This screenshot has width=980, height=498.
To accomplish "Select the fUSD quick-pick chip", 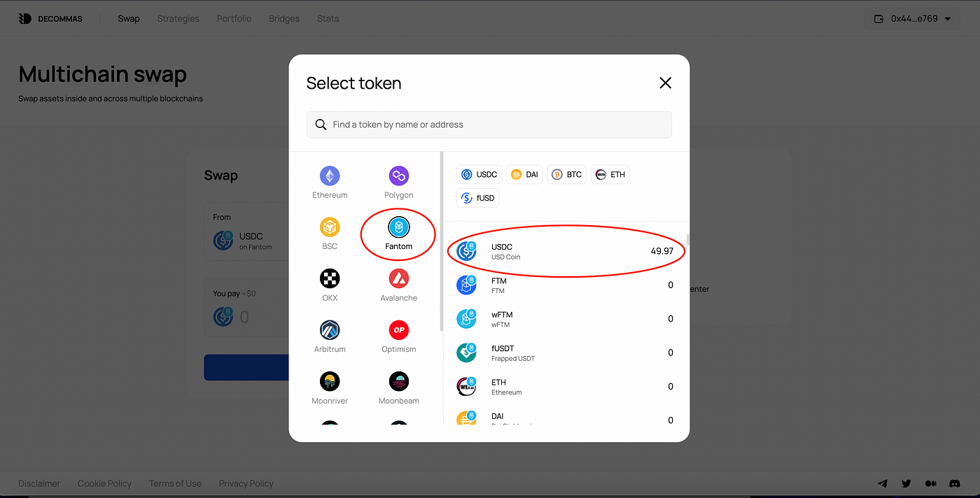I will pos(477,198).
